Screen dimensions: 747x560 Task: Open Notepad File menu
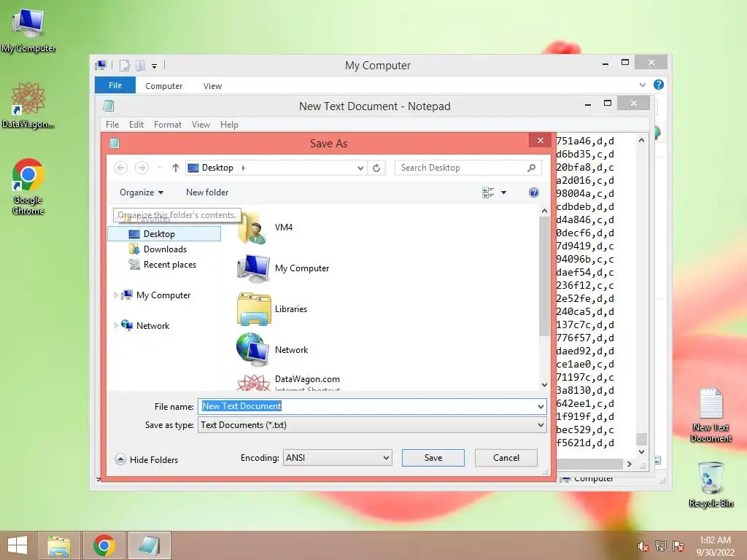[x=112, y=124]
